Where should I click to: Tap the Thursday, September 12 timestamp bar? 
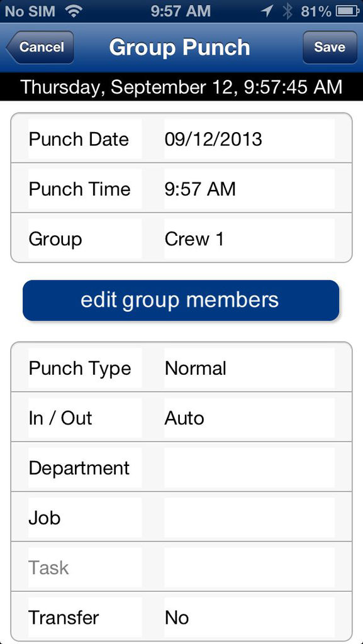(181, 87)
